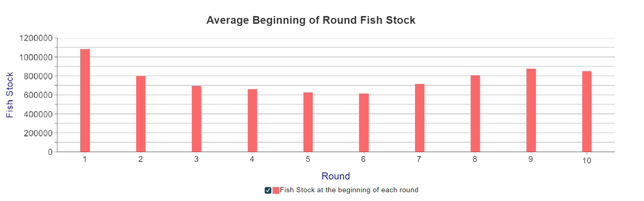The image size is (644, 201).
Task: Select the bar for round 10
Action: click(587, 111)
